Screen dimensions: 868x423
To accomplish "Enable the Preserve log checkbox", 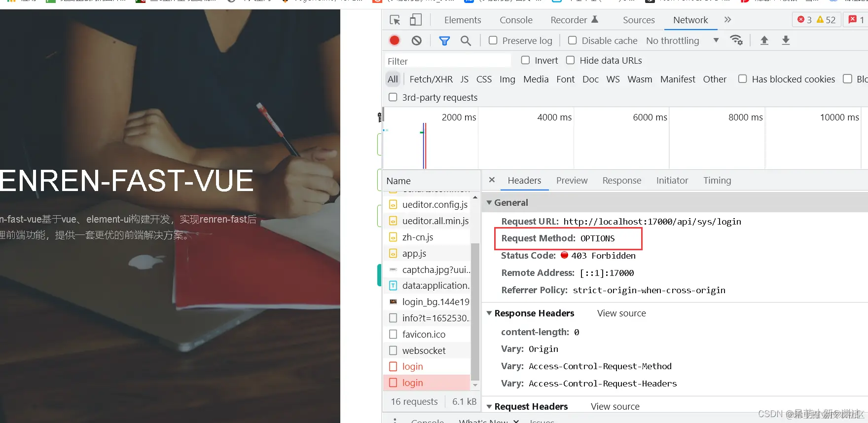I will (493, 40).
